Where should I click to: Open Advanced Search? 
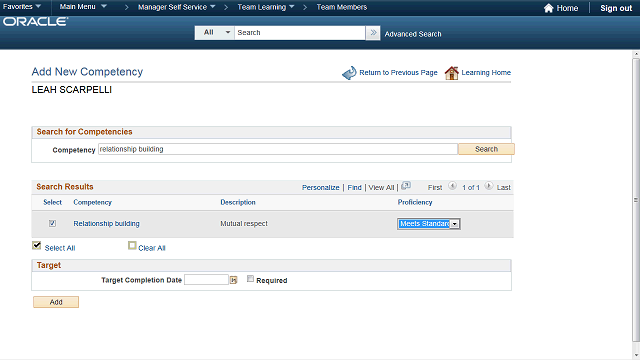pyautogui.click(x=413, y=34)
